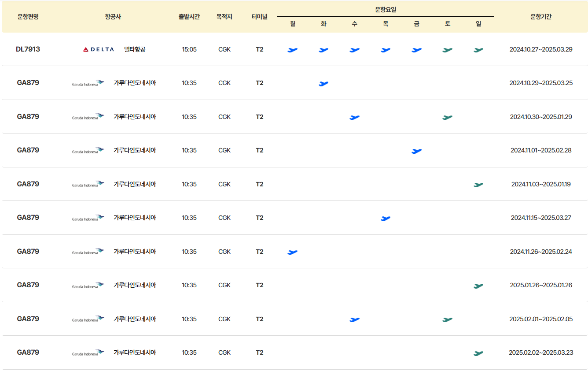Screen dimensions: 588x371
Task: Click DL7913's Friday (금) plane icon
Action: (x=417, y=50)
